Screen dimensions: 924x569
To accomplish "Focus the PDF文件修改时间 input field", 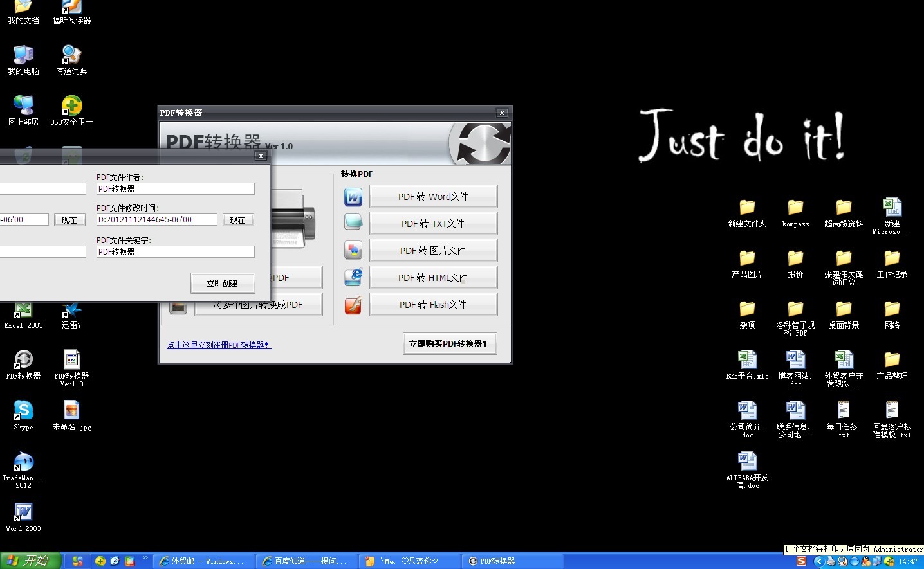I will [157, 220].
